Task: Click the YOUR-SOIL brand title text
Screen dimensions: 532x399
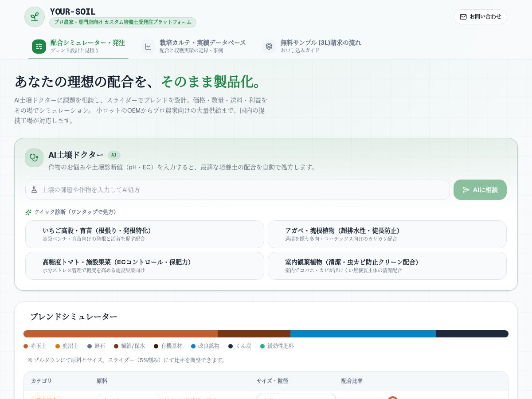Action: pos(73,12)
